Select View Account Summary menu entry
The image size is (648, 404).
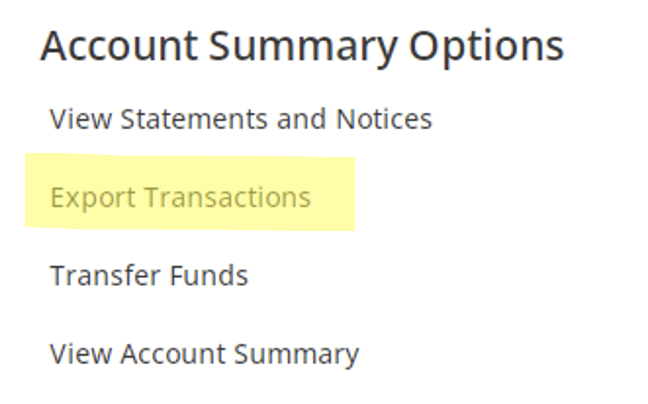(x=204, y=353)
